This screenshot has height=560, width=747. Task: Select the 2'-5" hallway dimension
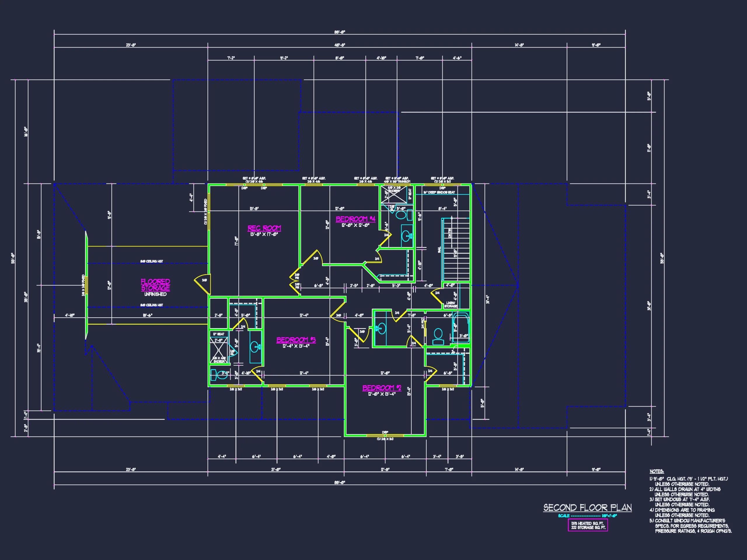354,286
